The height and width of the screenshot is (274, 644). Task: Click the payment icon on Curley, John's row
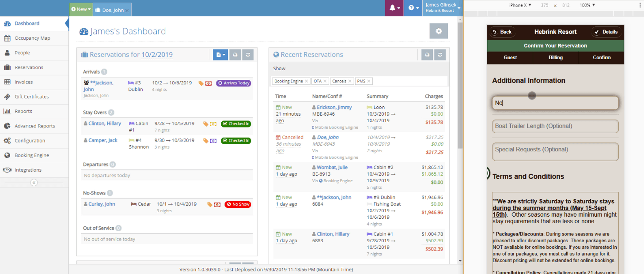(x=217, y=204)
